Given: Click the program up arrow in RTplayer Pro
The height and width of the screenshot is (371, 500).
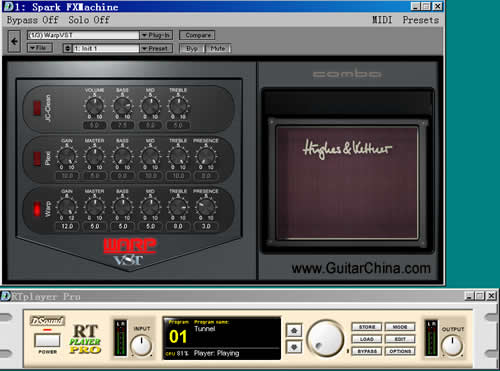Looking at the screenshot, I should coord(294,331).
